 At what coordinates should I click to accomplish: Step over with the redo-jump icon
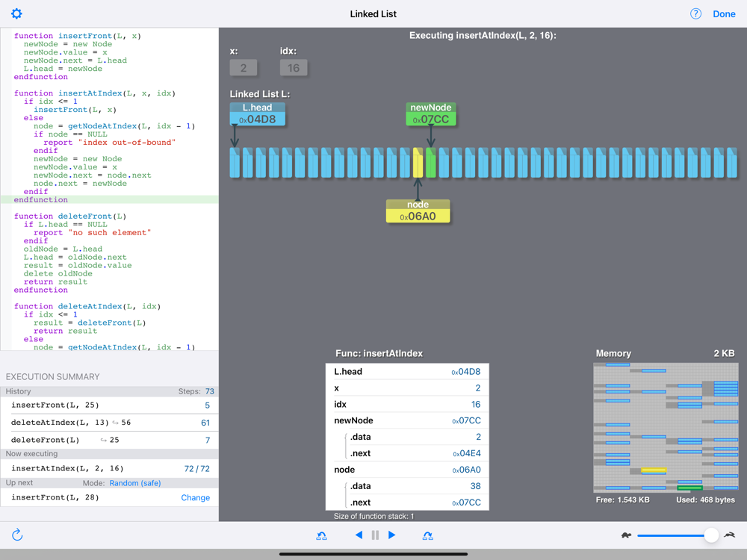428,535
